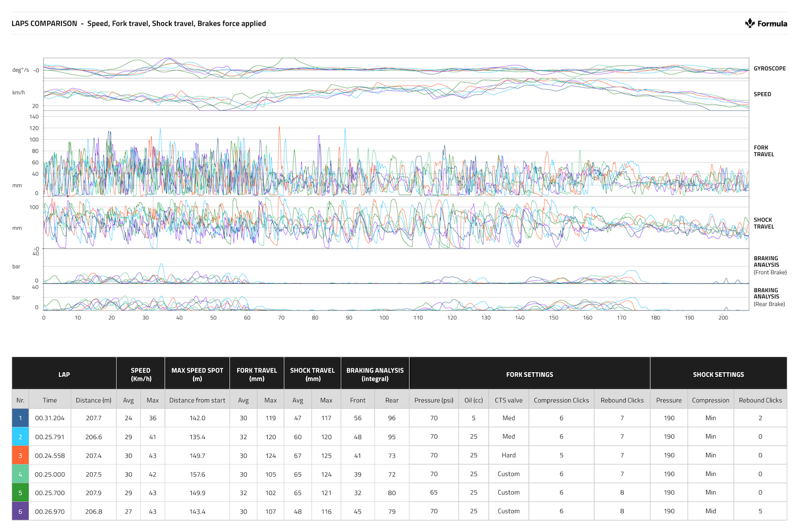This screenshot has width=799, height=532.
Task: Click max speed spot value 143.4
Action: tap(197, 512)
